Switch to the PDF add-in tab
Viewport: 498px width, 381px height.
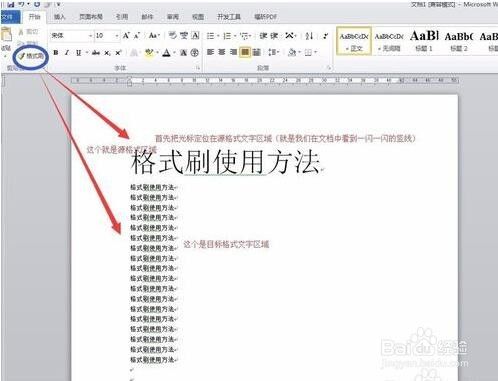point(266,17)
